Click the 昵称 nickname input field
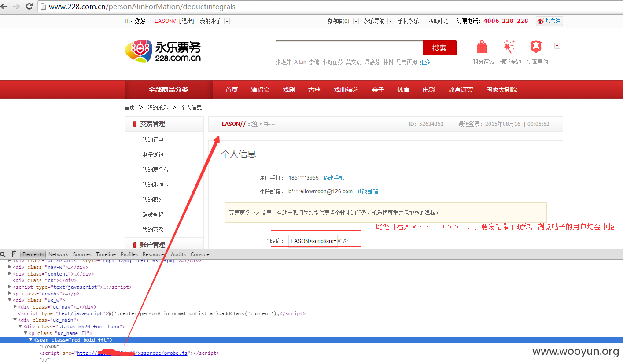623x364 pixels. click(x=313, y=241)
